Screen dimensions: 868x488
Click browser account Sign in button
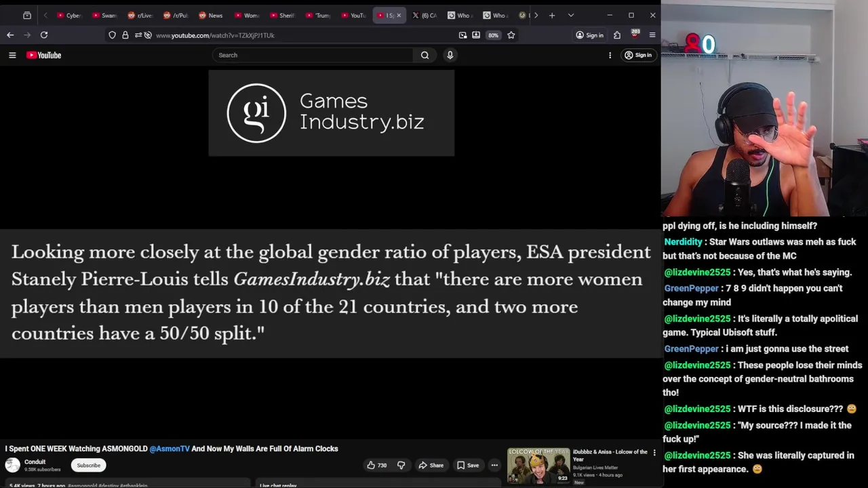[589, 35]
